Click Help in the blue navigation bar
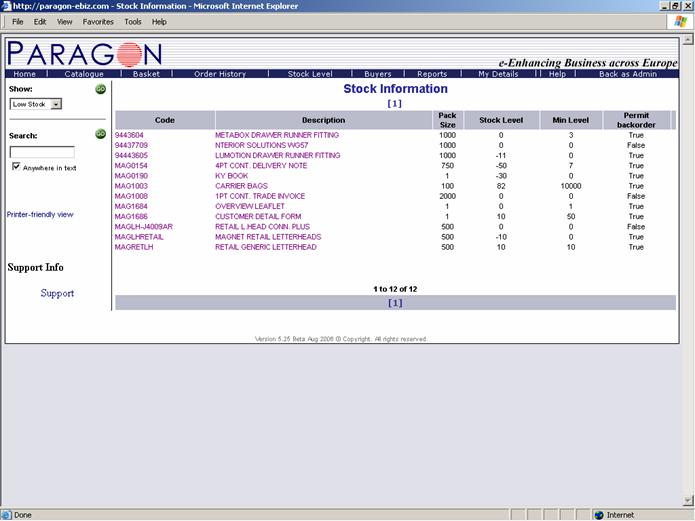Image resolution: width=695 pixels, height=521 pixels. [557, 74]
